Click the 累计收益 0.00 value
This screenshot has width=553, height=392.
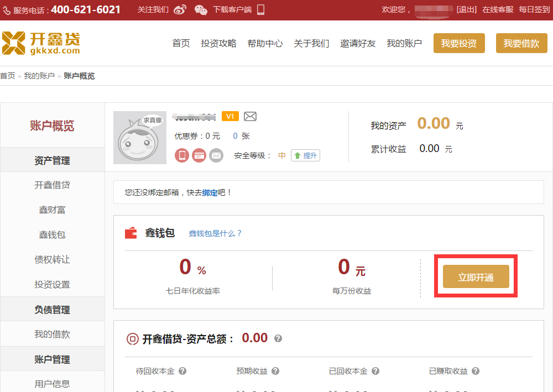coord(429,148)
